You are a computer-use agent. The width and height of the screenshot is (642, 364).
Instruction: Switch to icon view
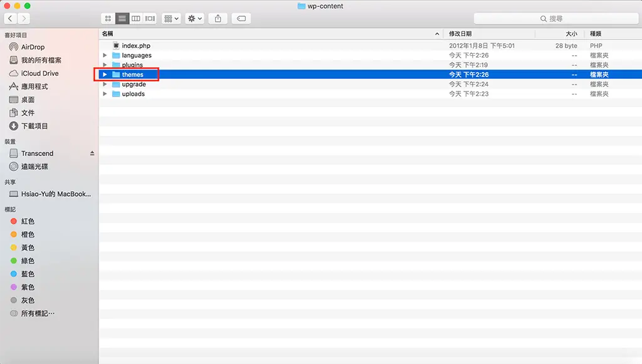tap(108, 18)
